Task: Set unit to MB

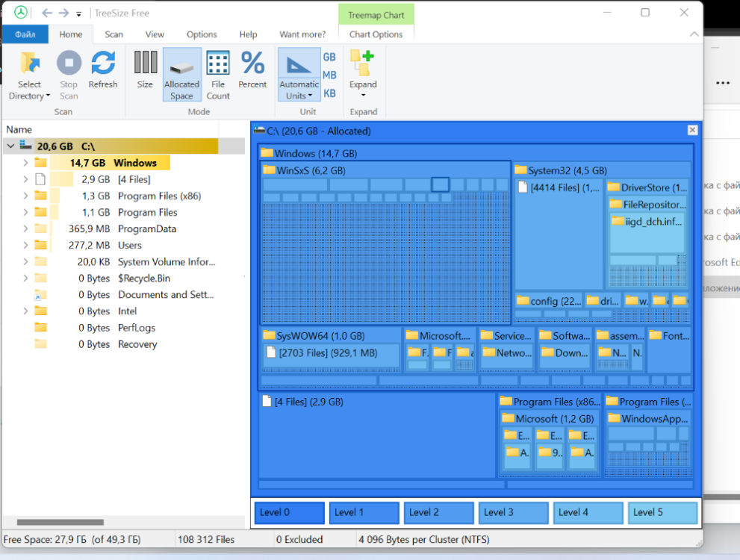Action: point(329,75)
